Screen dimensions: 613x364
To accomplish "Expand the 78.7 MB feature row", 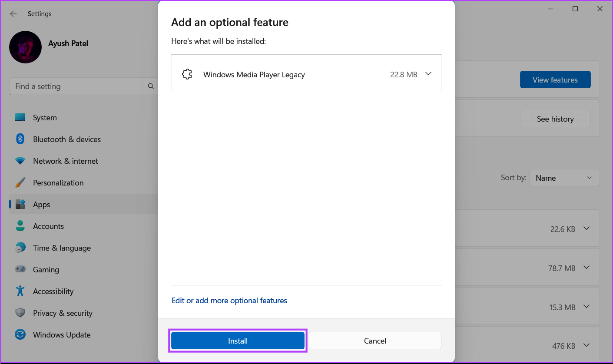I will 586,268.
